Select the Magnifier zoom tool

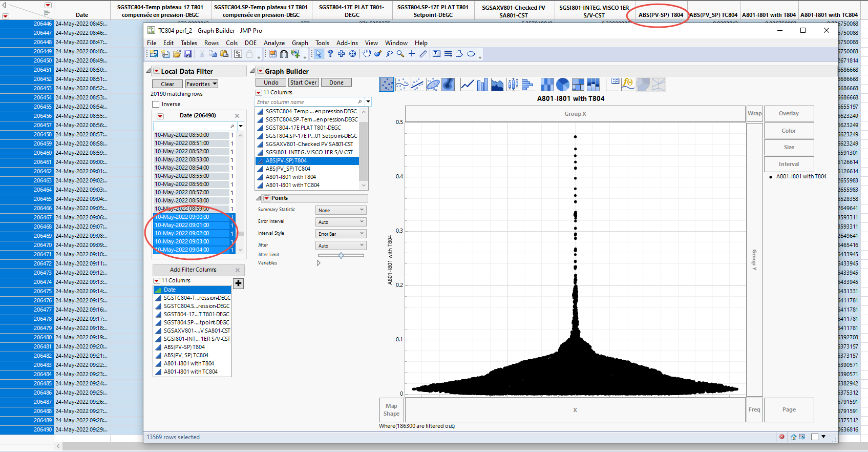click(400, 54)
